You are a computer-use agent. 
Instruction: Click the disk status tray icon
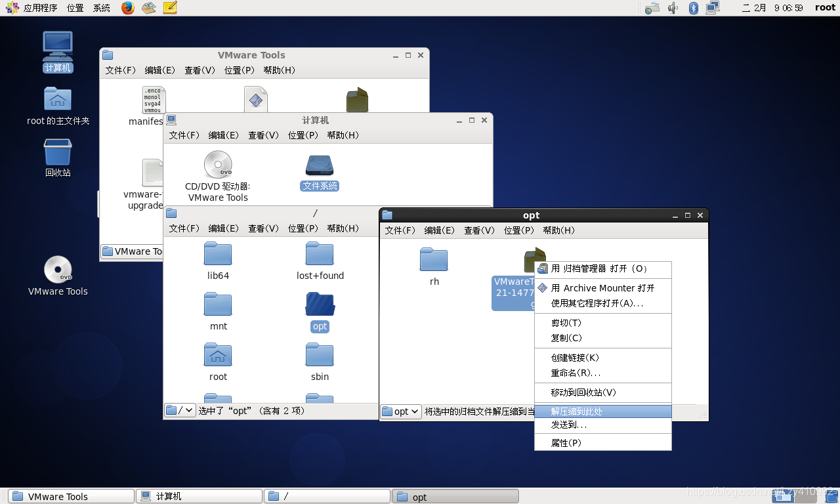click(x=652, y=8)
